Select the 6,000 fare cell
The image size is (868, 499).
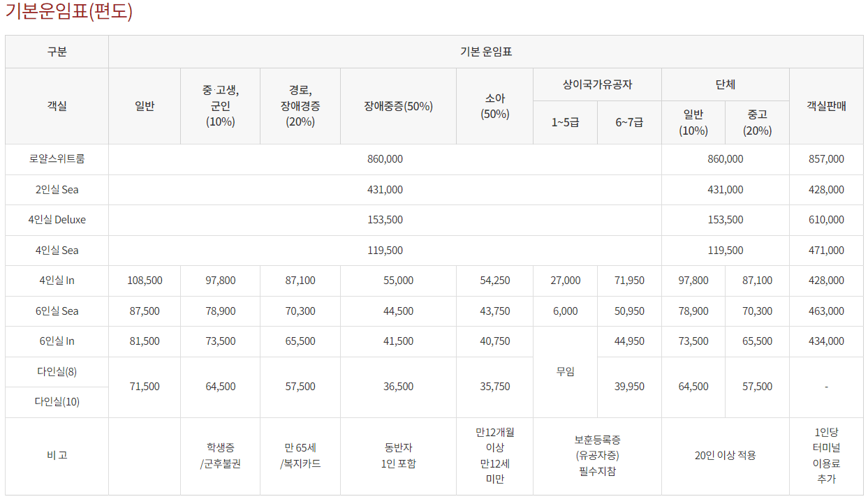[x=565, y=311]
